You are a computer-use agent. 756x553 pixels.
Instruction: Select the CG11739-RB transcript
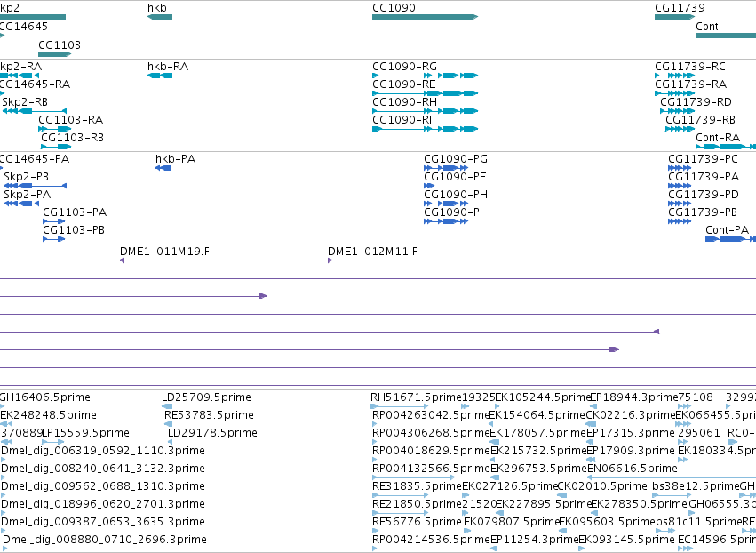[680, 129]
